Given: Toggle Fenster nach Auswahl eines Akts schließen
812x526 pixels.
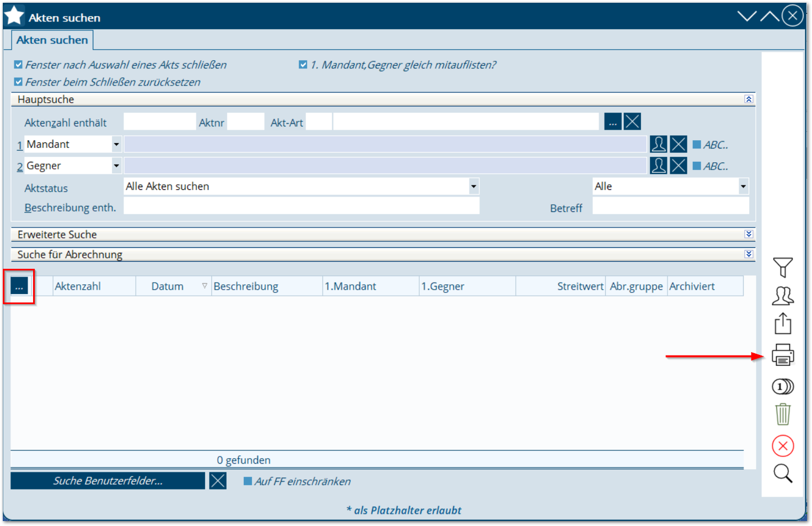Looking at the screenshot, I should coord(18,65).
